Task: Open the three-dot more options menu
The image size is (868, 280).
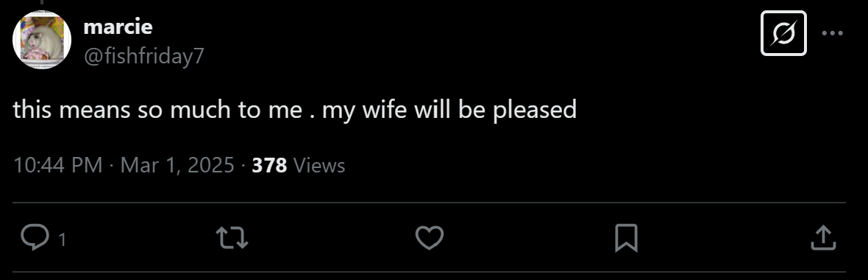Action: coord(832,33)
